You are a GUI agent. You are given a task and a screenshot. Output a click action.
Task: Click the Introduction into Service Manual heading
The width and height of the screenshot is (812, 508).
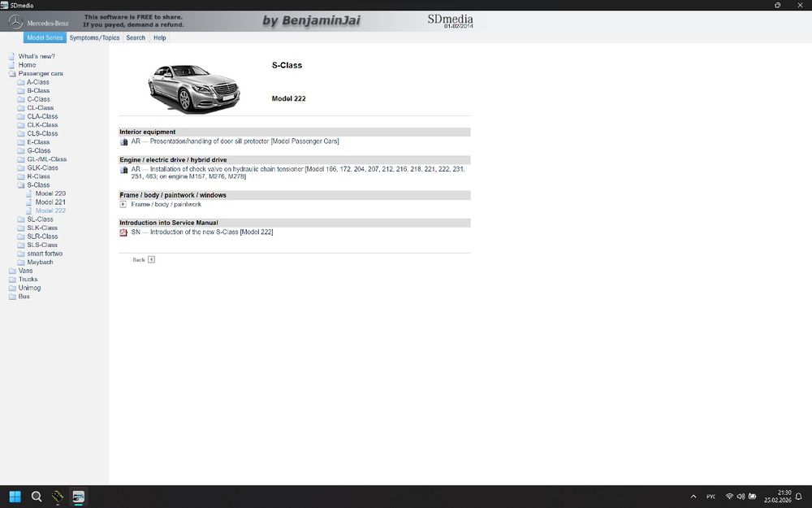point(169,223)
